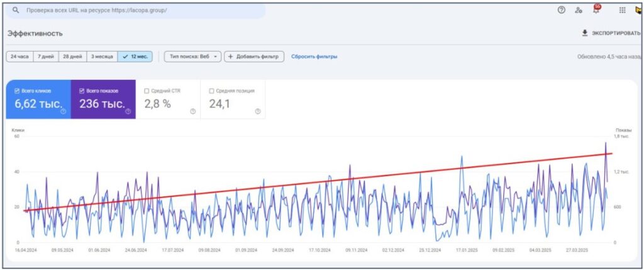644x270 pixels.
Task: Click the search magnifier icon in URL bar
Action: [16, 11]
